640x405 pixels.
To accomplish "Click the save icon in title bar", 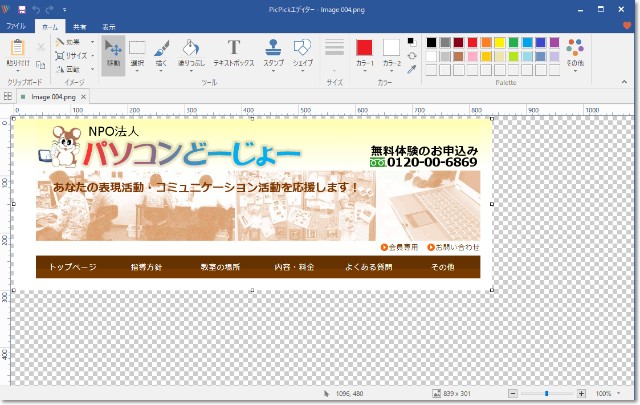I will click(23, 8).
